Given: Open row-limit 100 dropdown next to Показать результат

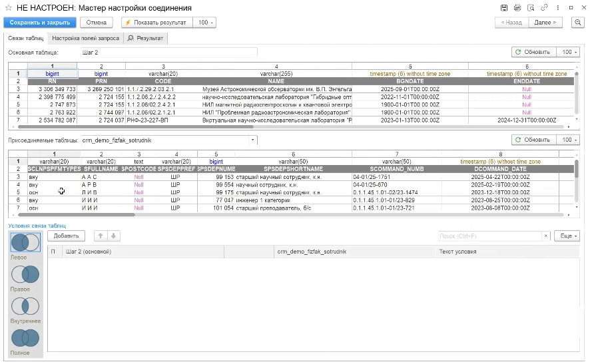Looking at the screenshot, I should pos(204,22).
